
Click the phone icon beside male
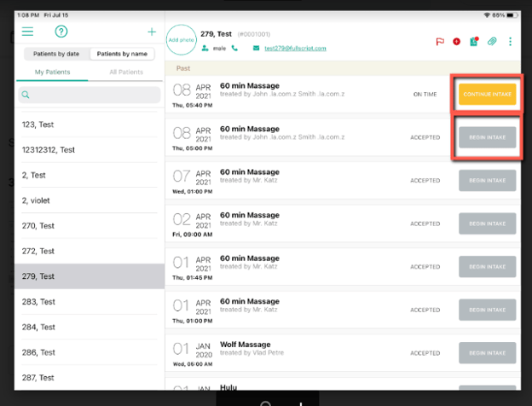(x=234, y=49)
